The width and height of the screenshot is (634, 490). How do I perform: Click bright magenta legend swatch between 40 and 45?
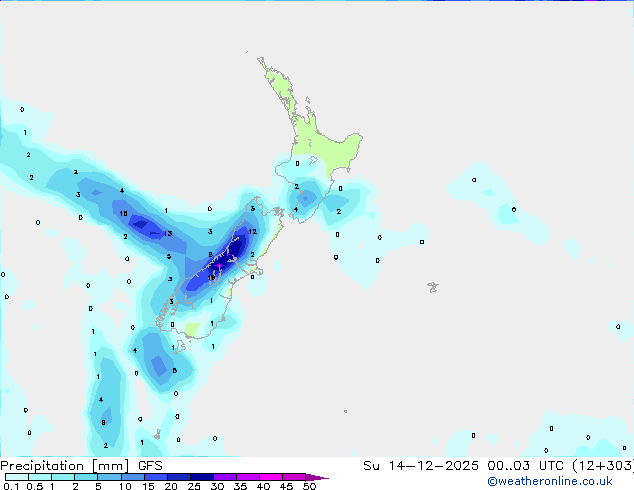271,477
